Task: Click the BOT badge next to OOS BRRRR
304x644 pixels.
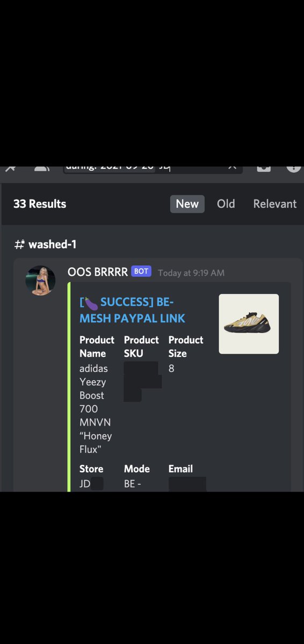Action: [x=141, y=272]
